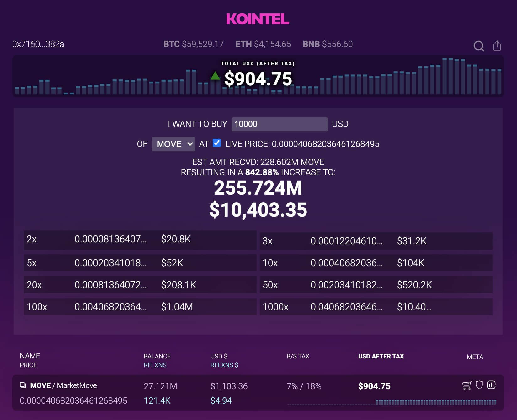Sort by USD $ column header
Viewport: 517px width, 420px height.
219,356
